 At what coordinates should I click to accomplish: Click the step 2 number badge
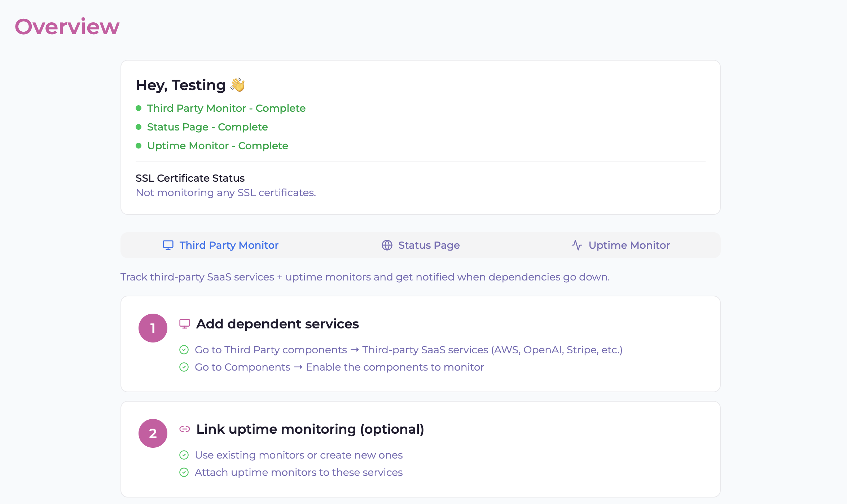[153, 433]
